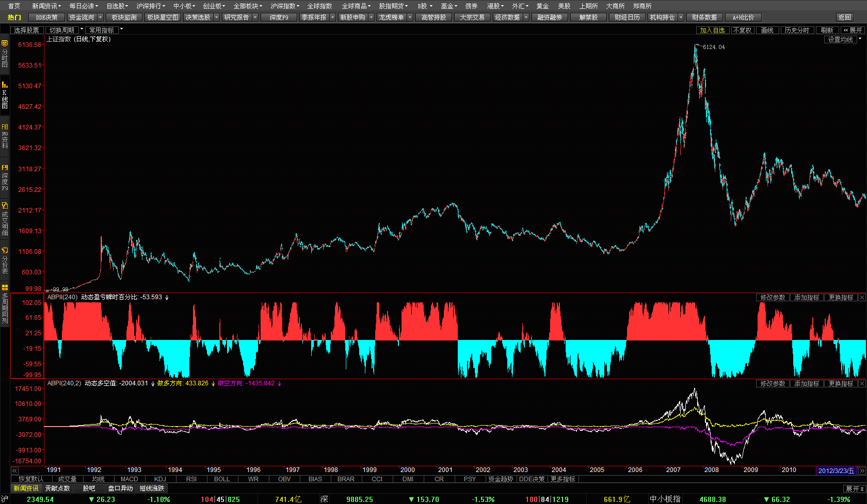Switch to the 贡献点数 bottom tab
867x504 pixels.
(57, 489)
